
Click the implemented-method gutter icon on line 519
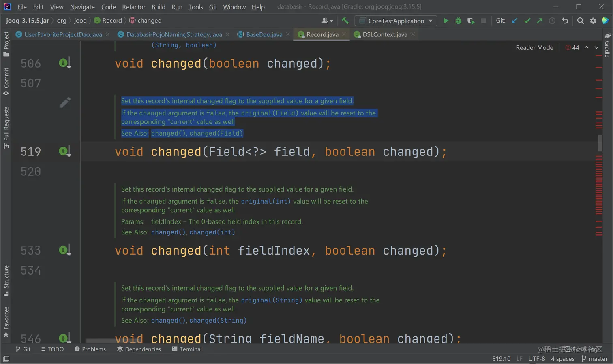[65, 151]
